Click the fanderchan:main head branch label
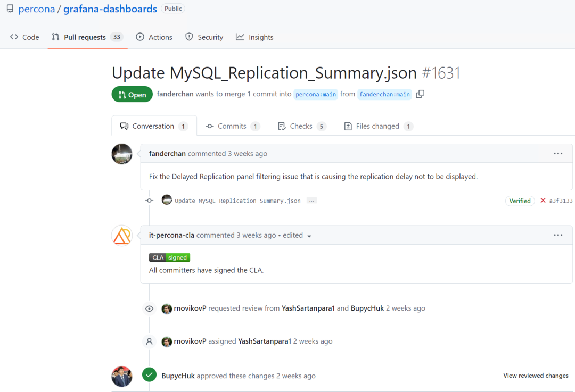Screen dimensions: 575x392 click(x=385, y=94)
